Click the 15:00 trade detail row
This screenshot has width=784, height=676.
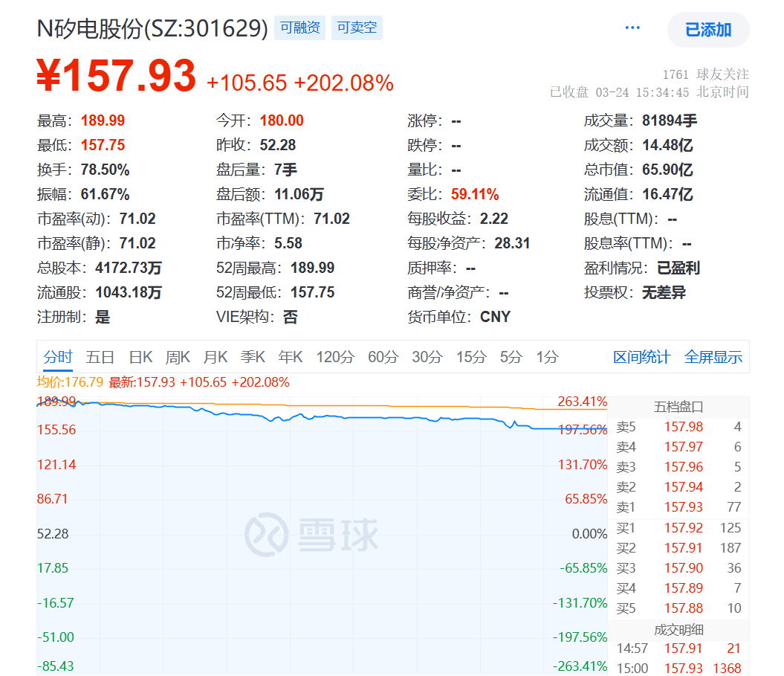(x=678, y=668)
